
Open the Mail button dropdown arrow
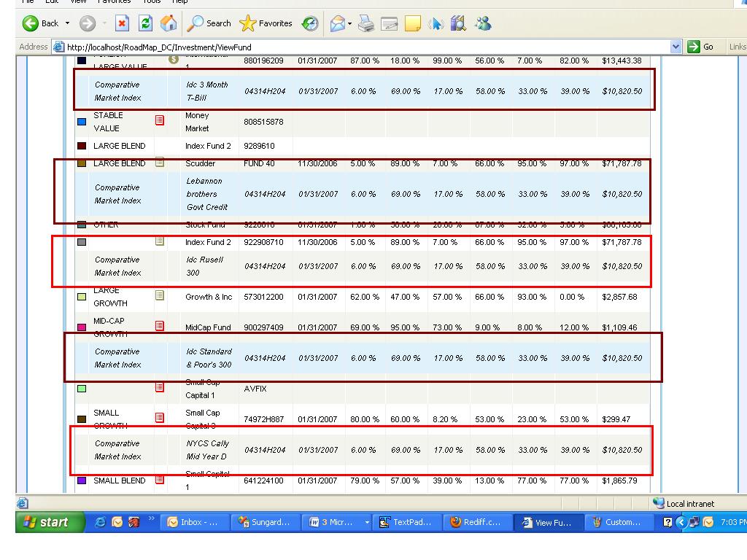(x=349, y=23)
